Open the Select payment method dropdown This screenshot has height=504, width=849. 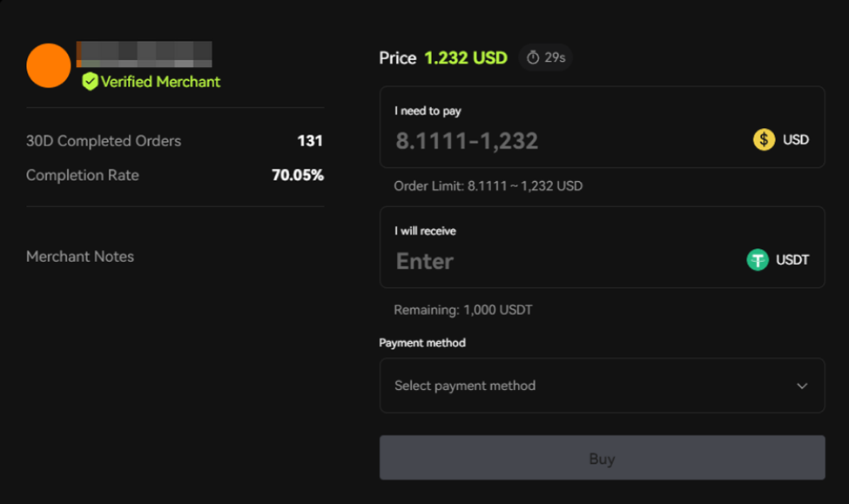click(x=602, y=386)
